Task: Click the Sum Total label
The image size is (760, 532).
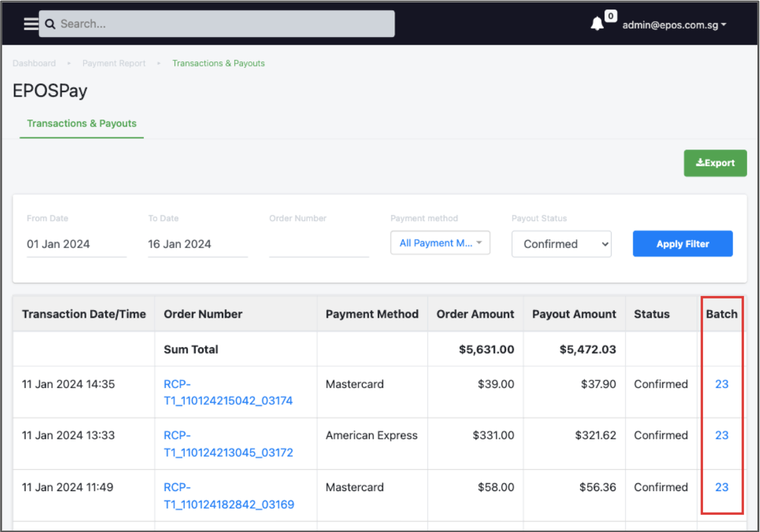Action: [191, 349]
